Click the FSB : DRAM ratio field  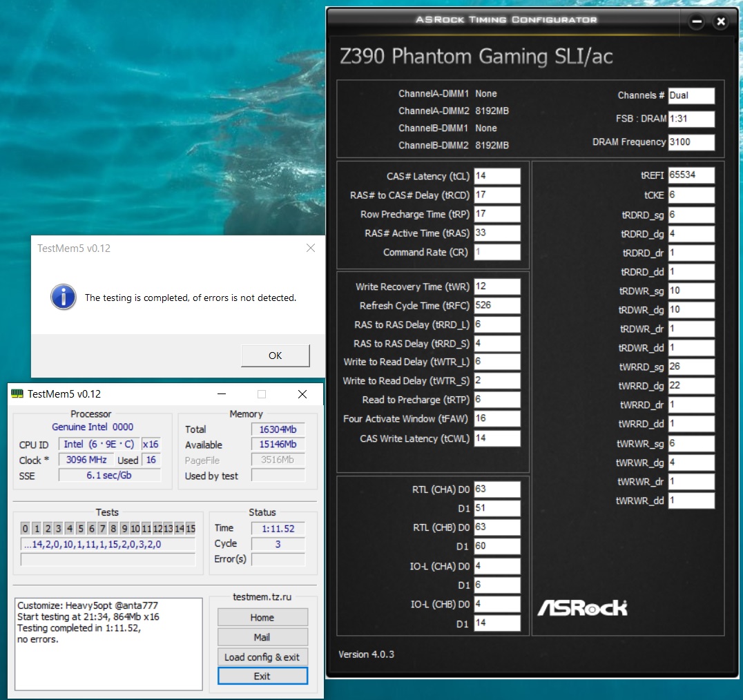pos(691,119)
